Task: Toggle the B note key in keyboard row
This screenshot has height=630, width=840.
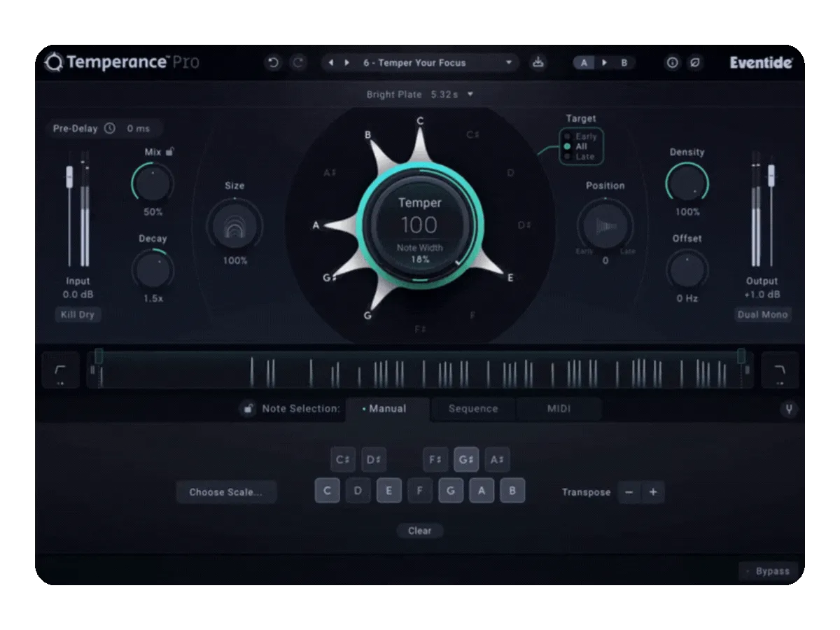Action: pos(512,491)
